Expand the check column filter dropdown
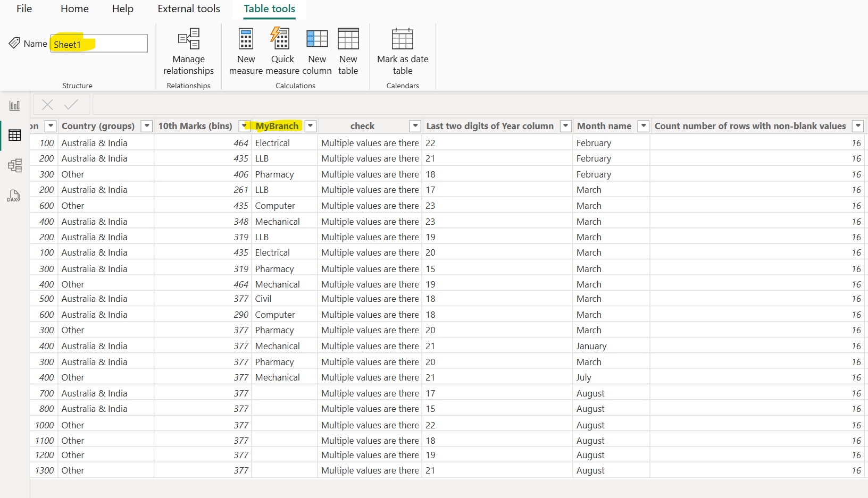This screenshot has height=498, width=868. [415, 126]
